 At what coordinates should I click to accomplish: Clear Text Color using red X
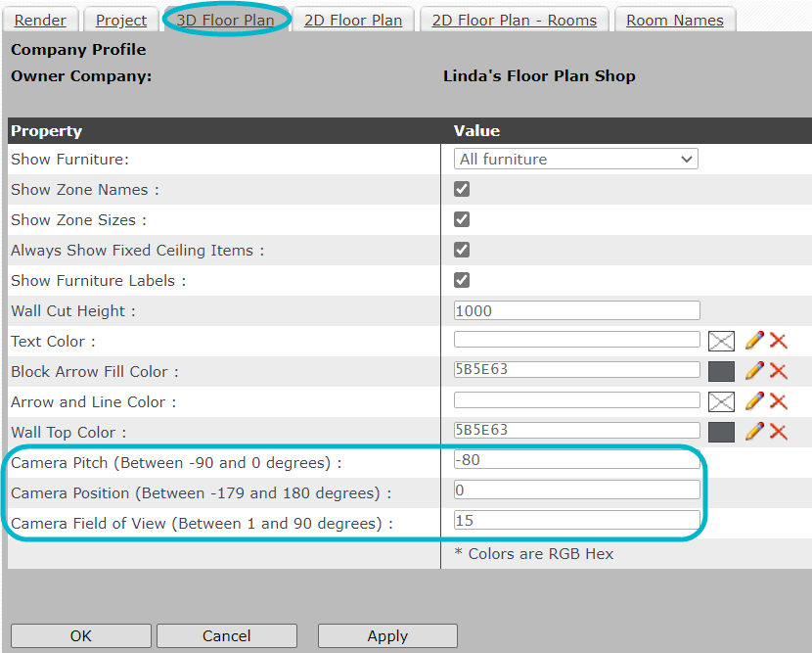tap(779, 341)
